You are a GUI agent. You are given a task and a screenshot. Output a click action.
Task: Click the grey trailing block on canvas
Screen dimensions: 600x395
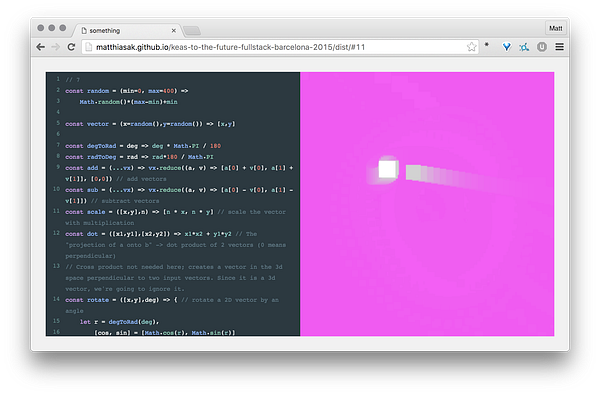point(414,172)
